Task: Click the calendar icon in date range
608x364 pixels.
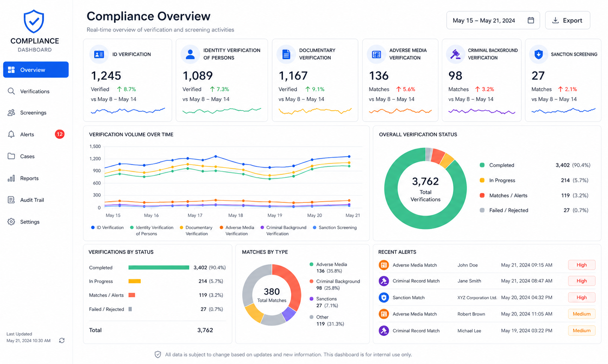Action: pos(531,20)
